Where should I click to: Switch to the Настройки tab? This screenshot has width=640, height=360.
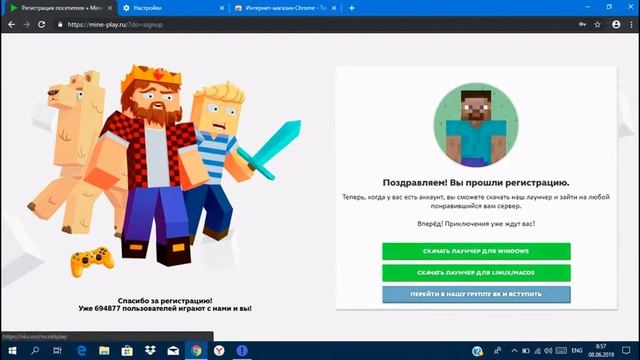(x=173, y=8)
